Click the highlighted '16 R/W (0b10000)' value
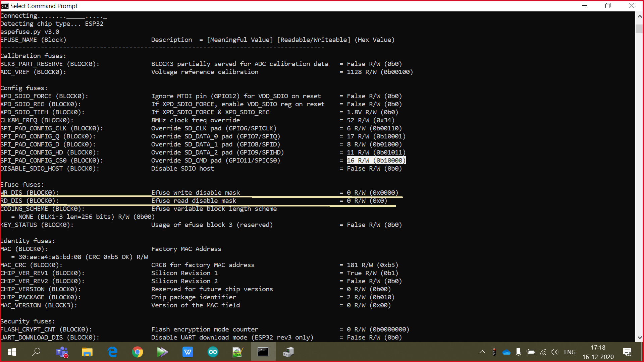644x362 pixels. click(x=376, y=161)
